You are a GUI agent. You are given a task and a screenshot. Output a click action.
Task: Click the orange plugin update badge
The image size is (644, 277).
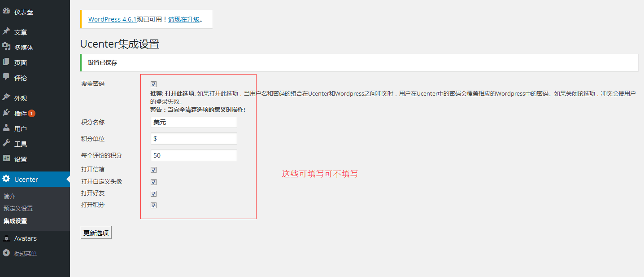click(x=32, y=114)
